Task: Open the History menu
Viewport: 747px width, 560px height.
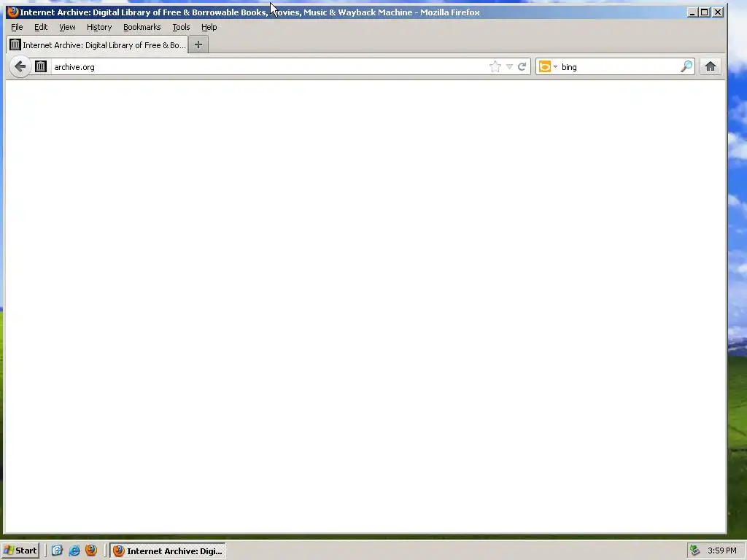Action: 99,27
